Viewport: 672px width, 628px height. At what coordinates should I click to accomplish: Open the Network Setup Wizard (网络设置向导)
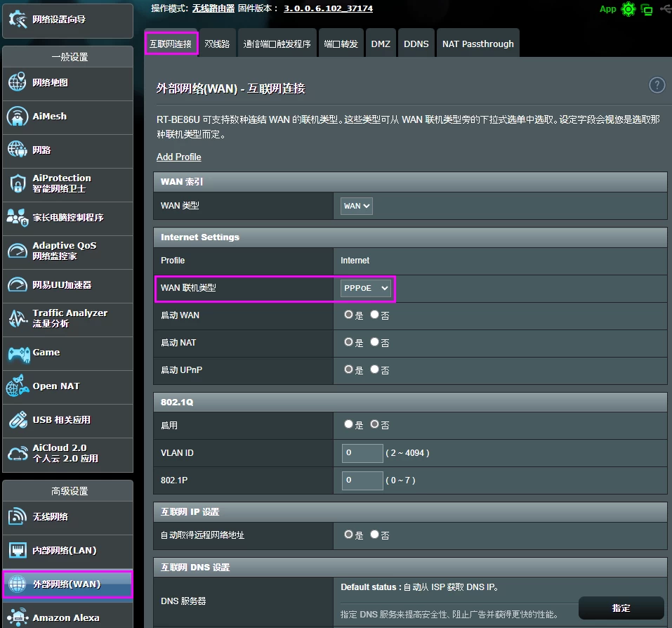point(67,21)
